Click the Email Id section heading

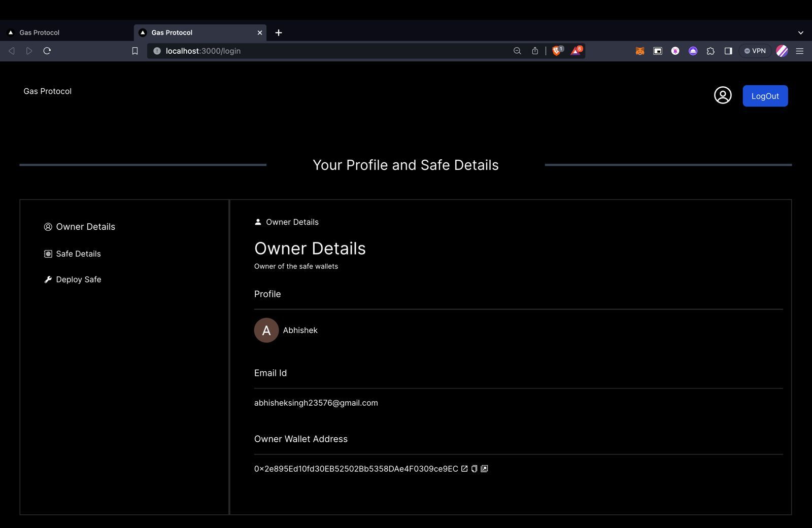(270, 373)
